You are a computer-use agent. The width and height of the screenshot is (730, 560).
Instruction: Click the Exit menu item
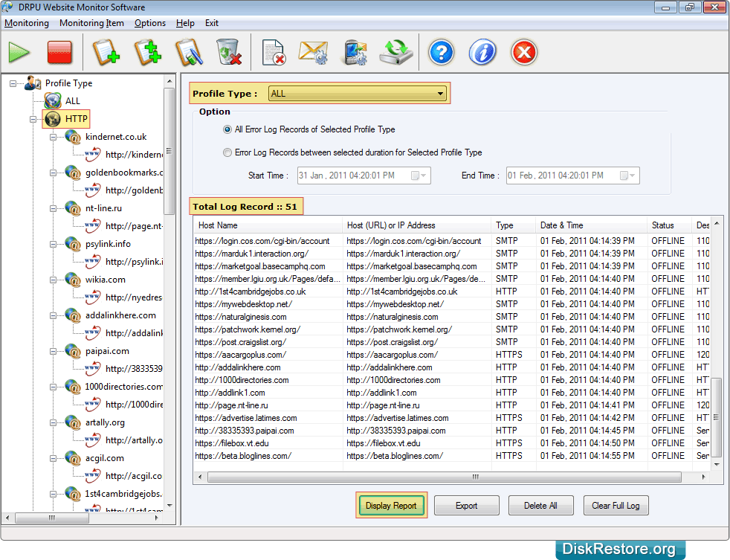[x=212, y=23]
